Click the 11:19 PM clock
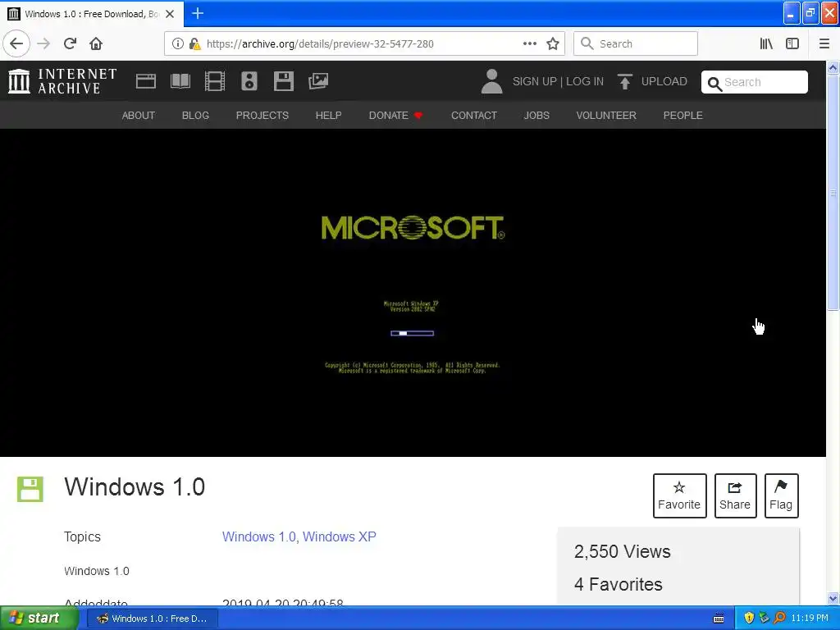 tap(809, 619)
